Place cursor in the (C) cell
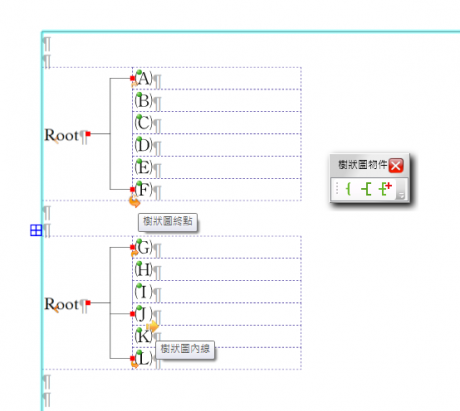The height and width of the screenshot is (411, 460). click(217, 123)
